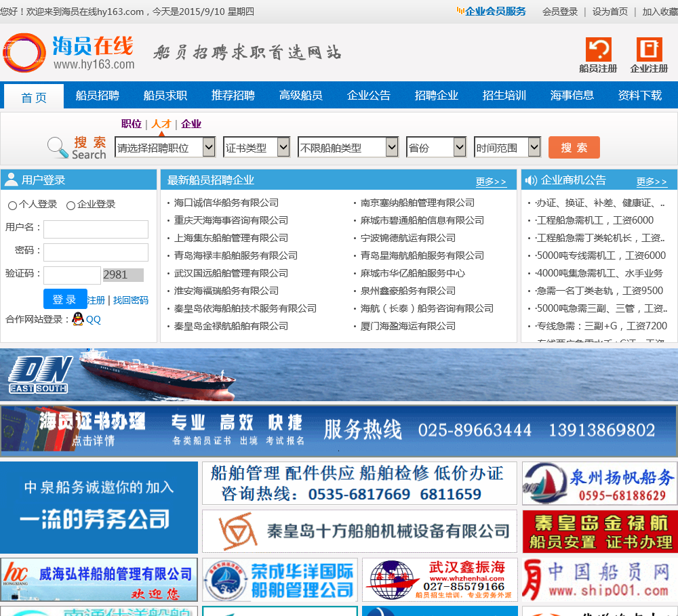Click the user silhouette icon beside 用户登录

pyautogui.click(x=12, y=180)
